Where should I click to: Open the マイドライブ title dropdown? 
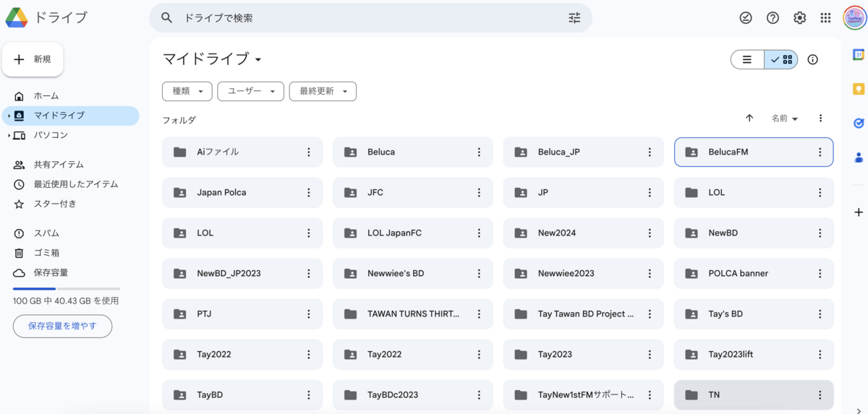212,59
